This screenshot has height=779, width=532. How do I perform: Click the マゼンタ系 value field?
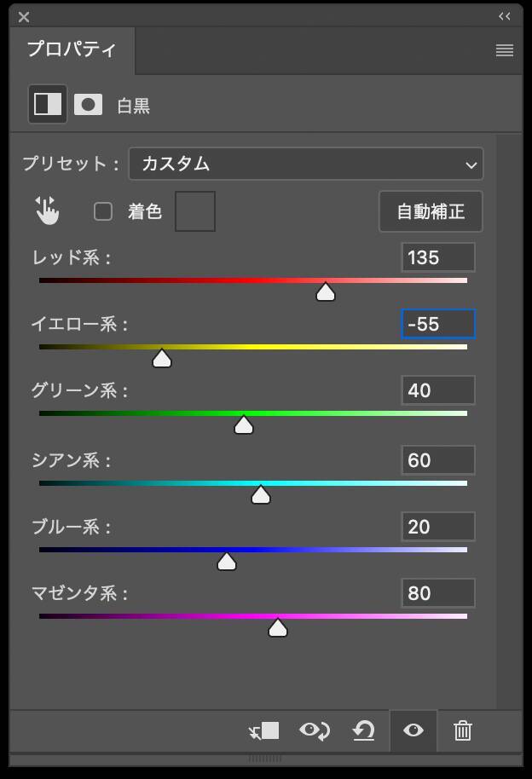click(x=438, y=593)
